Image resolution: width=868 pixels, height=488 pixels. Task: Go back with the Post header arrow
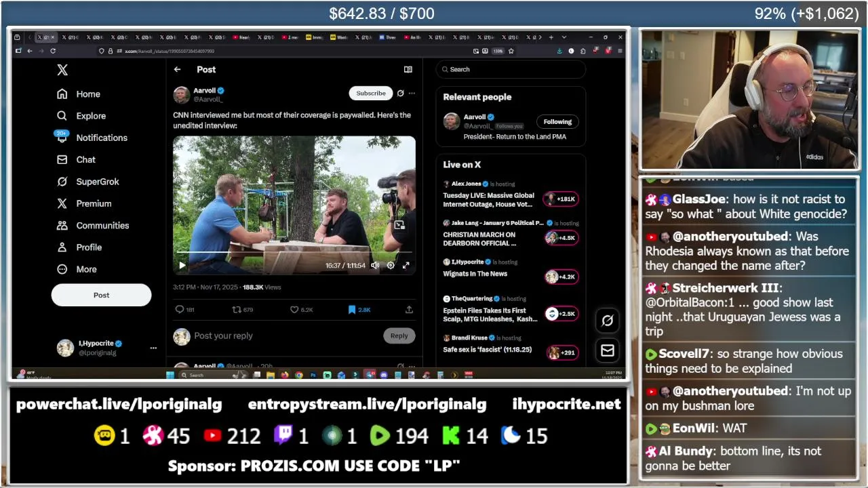coord(177,69)
